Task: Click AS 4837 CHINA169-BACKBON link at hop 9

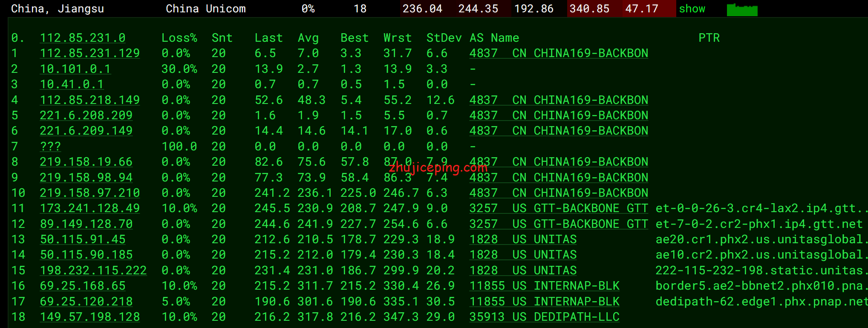Action: click(559, 178)
